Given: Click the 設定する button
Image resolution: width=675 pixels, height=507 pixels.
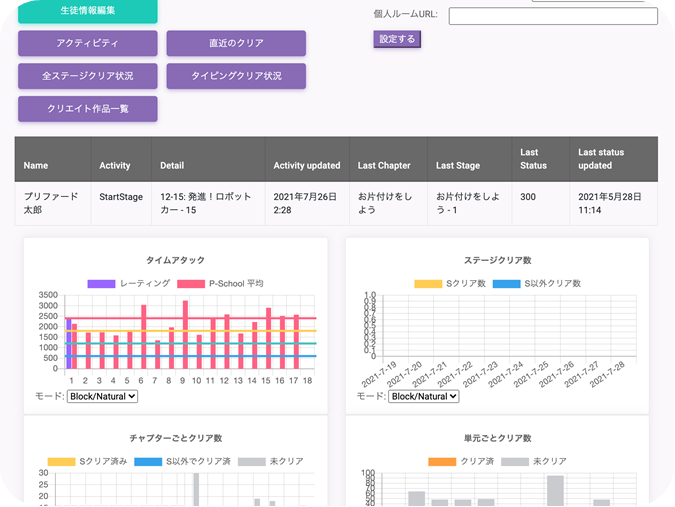Looking at the screenshot, I should pyautogui.click(x=397, y=39).
